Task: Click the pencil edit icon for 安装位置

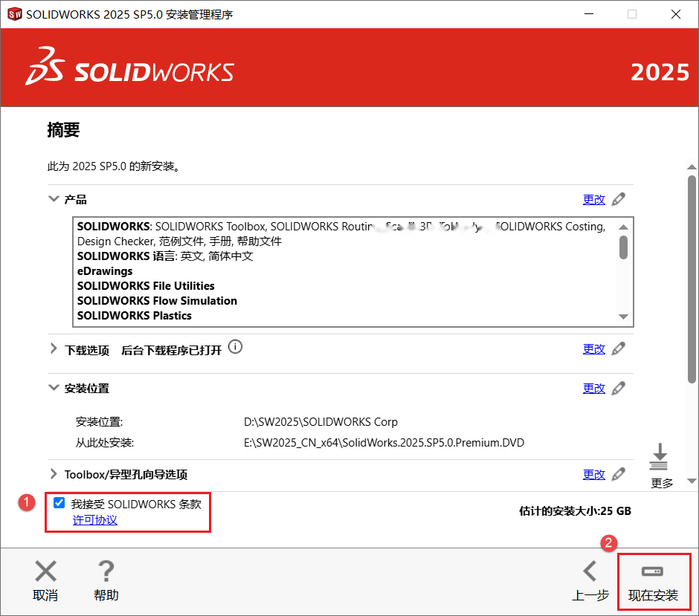Action: [x=618, y=388]
